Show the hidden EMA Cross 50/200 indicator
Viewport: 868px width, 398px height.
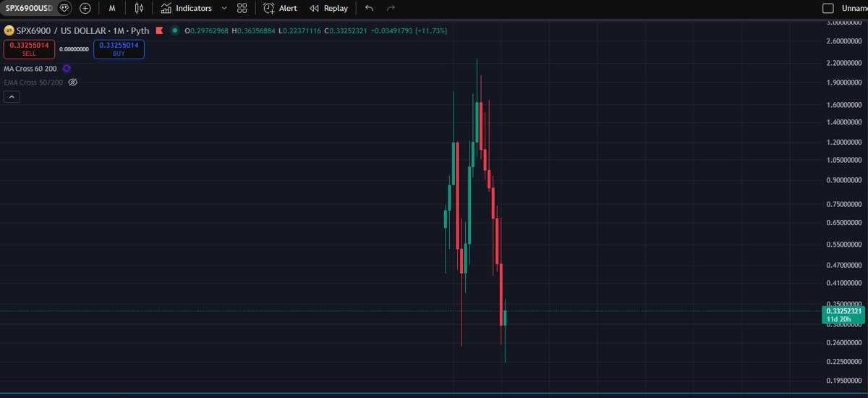[x=72, y=82]
